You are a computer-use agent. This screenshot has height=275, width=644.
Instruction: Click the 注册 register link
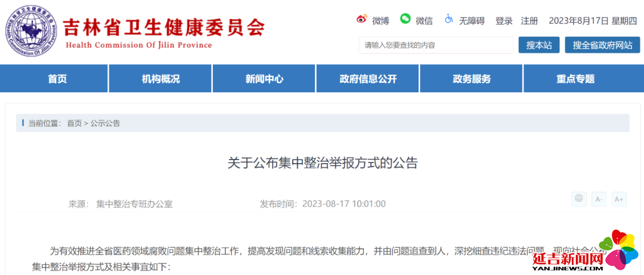click(x=529, y=21)
